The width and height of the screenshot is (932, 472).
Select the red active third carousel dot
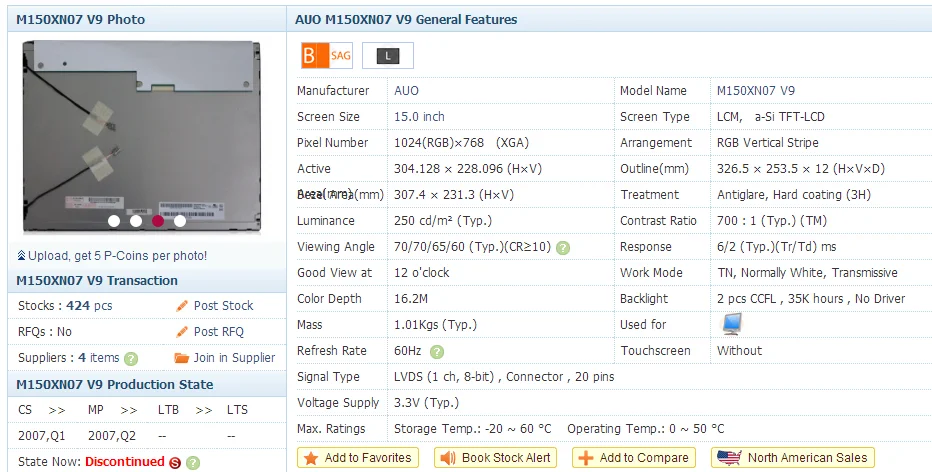point(158,221)
